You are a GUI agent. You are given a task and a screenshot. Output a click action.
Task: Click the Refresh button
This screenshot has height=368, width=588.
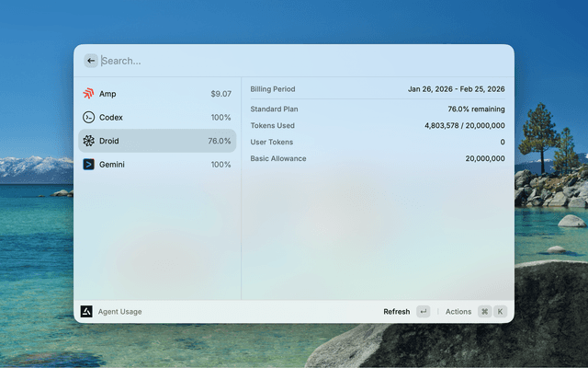pos(397,312)
